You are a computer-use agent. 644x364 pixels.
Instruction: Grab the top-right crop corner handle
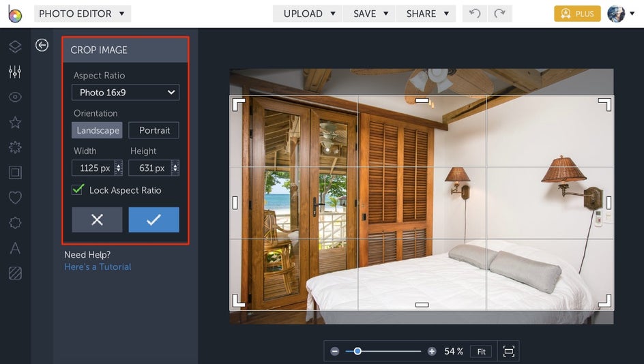click(x=604, y=105)
